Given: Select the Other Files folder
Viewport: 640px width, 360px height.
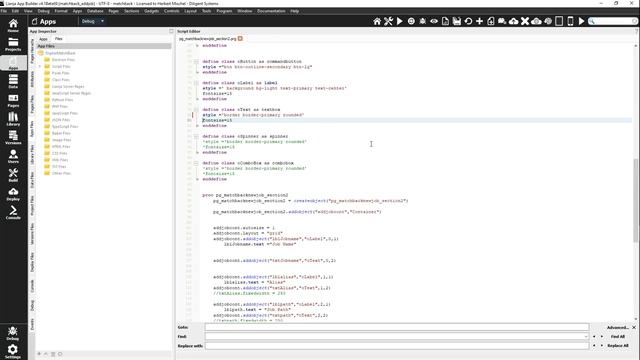Looking at the screenshot, I should point(61,173).
